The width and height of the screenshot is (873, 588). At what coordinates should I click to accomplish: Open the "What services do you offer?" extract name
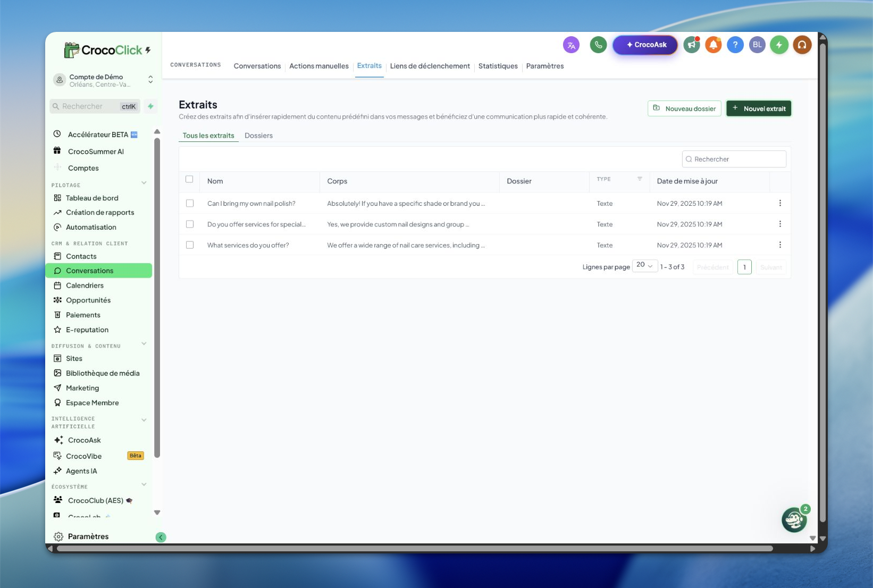coord(248,245)
